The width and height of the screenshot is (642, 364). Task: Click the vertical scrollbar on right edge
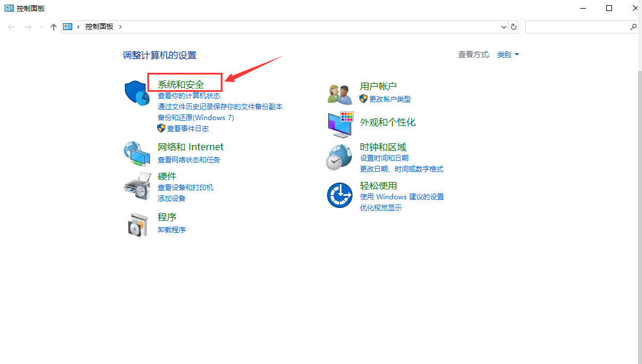tap(640, 217)
